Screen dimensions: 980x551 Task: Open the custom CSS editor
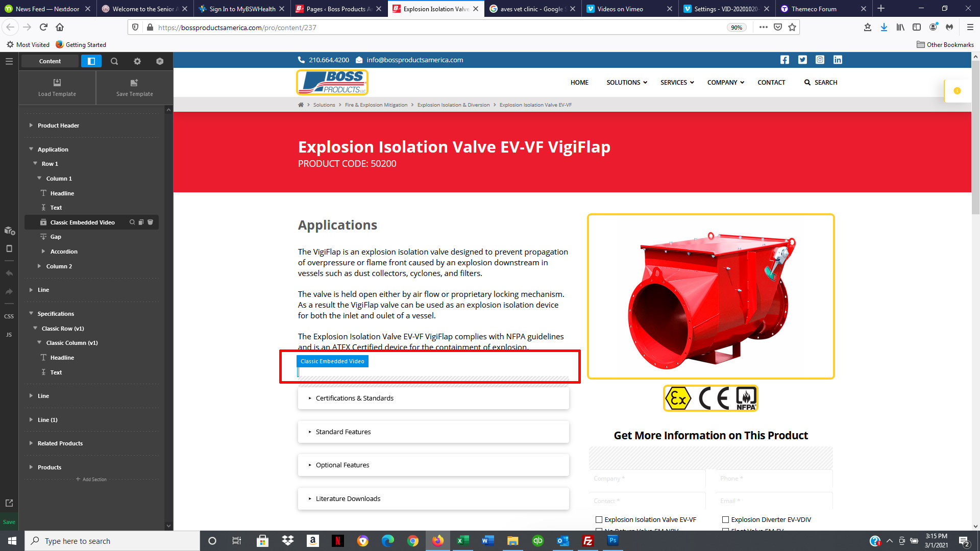[9, 316]
